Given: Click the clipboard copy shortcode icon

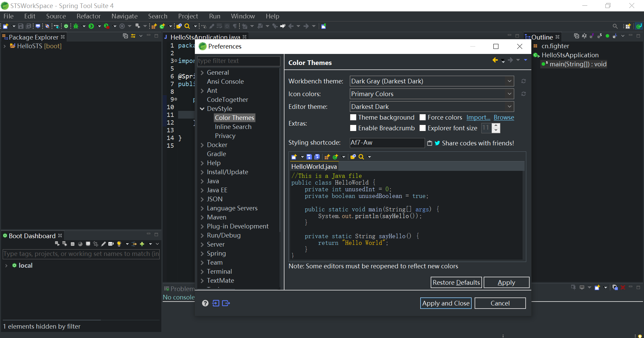Looking at the screenshot, I should point(430,143).
